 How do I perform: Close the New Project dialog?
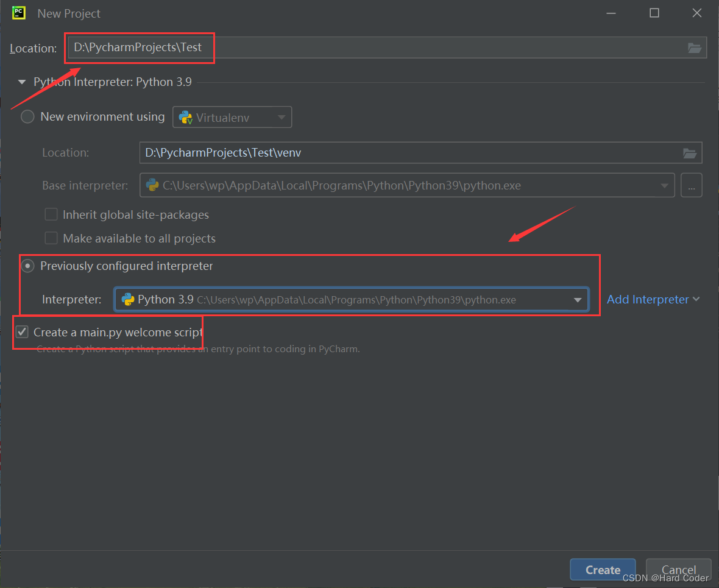[x=697, y=13]
